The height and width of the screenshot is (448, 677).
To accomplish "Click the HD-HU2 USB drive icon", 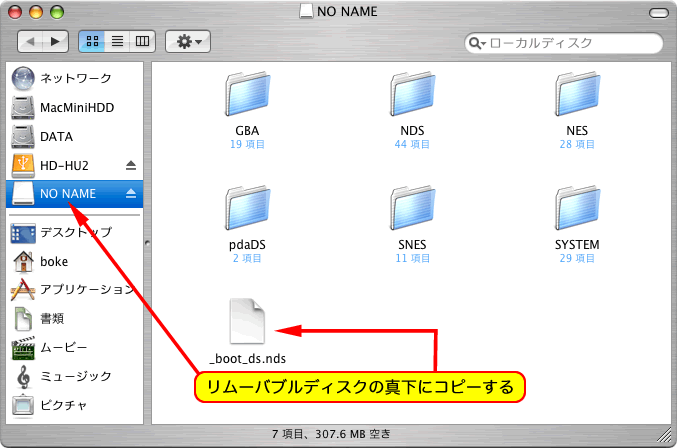I will click(x=23, y=165).
